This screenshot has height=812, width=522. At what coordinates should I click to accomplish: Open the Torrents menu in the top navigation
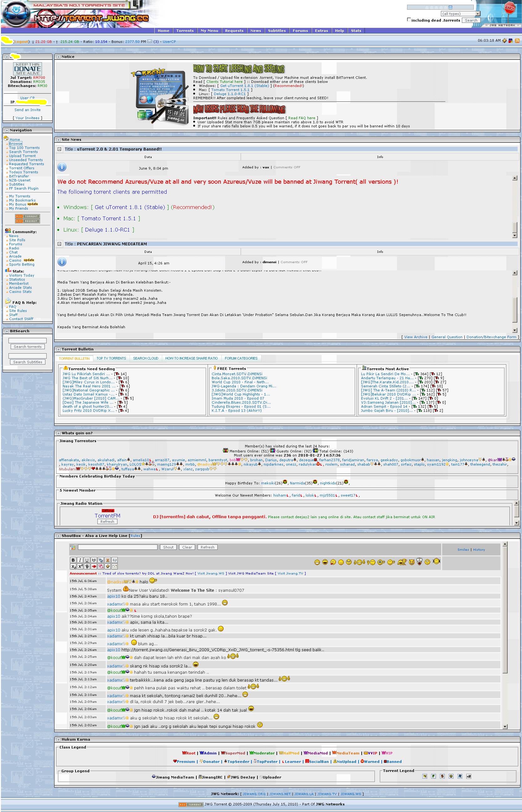pyautogui.click(x=185, y=30)
